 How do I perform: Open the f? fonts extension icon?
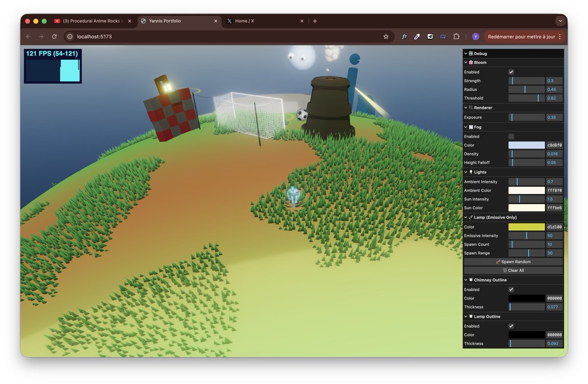(x=404, y=37)
